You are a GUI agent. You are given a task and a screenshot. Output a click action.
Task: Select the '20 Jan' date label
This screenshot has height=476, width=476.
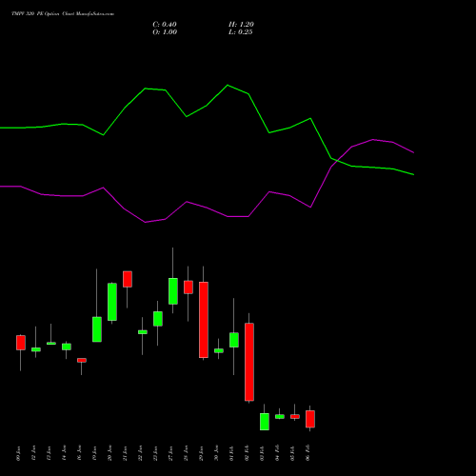tap(109, 453)
